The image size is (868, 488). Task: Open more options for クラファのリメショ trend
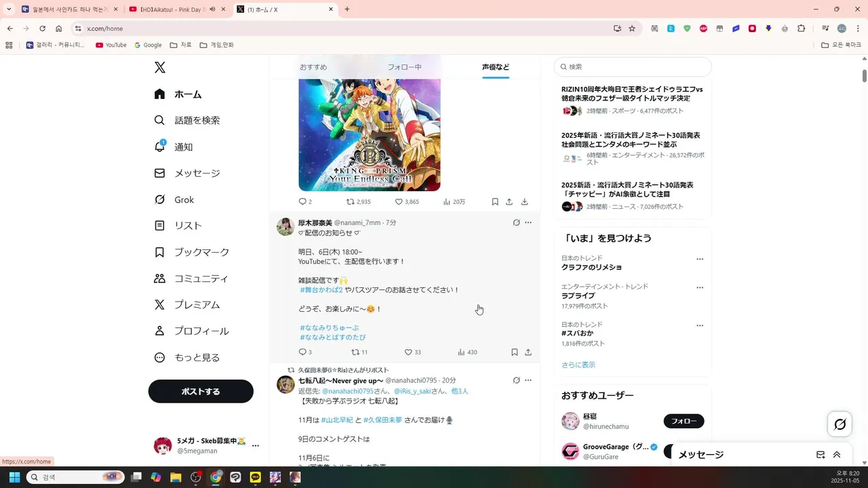click(700, 259)
